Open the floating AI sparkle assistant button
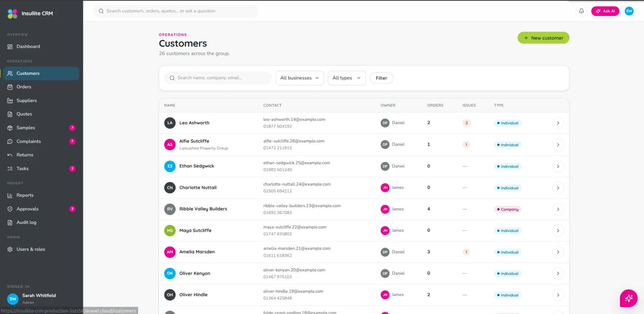Viewport: 644px width, 314px height. [629, 298]
